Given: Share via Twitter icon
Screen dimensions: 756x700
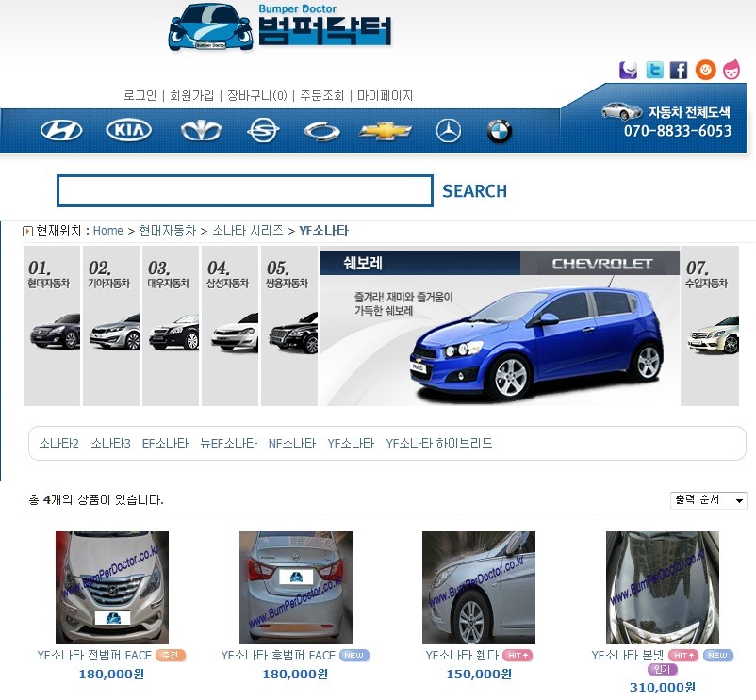Looking at the screenshot, I should click(654, 71).
